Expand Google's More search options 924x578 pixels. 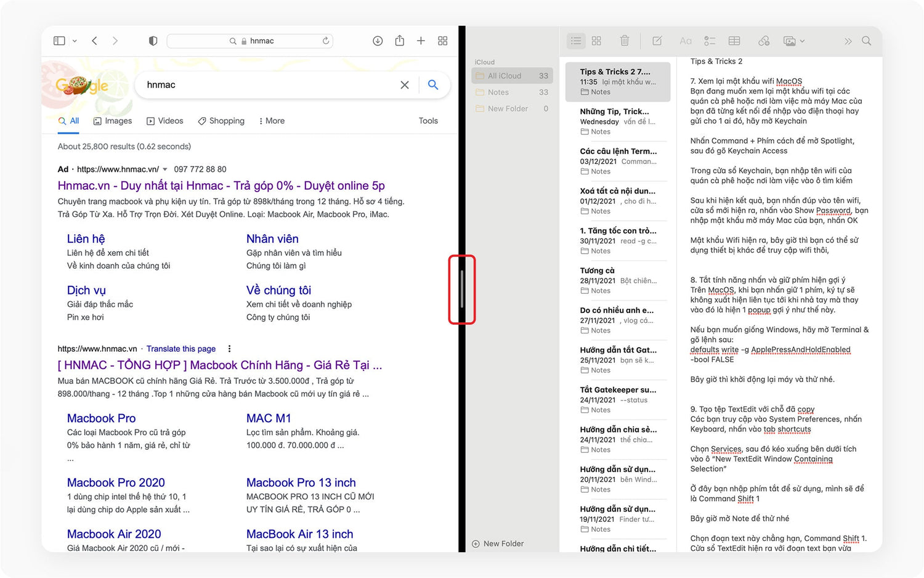pos(272,121)
